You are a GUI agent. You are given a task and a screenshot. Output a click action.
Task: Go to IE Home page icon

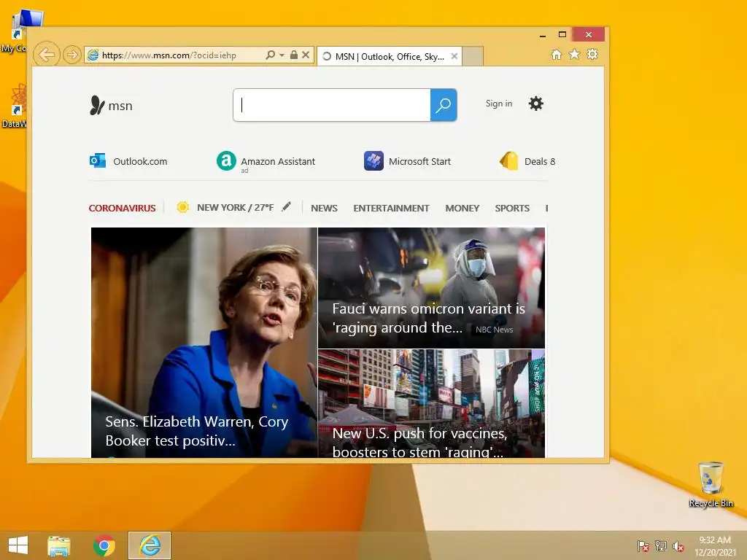click(x=557, y=54)
